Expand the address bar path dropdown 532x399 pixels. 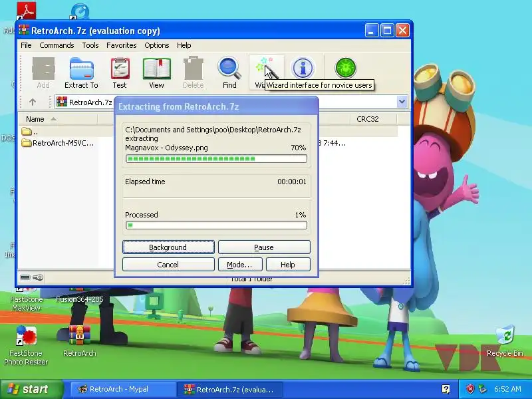point(402,102)
